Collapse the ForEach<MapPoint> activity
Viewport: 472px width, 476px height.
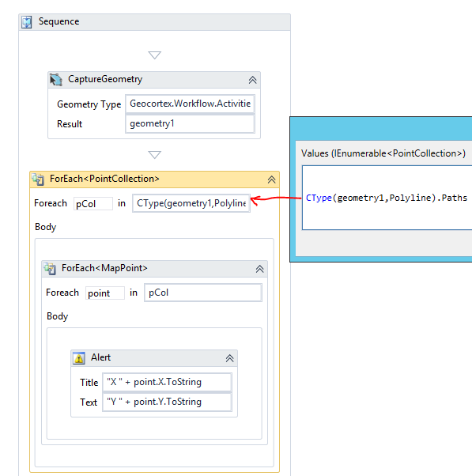pos(259,269)
